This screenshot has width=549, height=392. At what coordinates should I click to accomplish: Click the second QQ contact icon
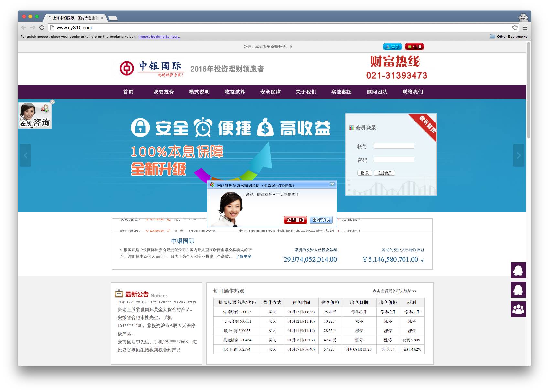pos(518,290)
